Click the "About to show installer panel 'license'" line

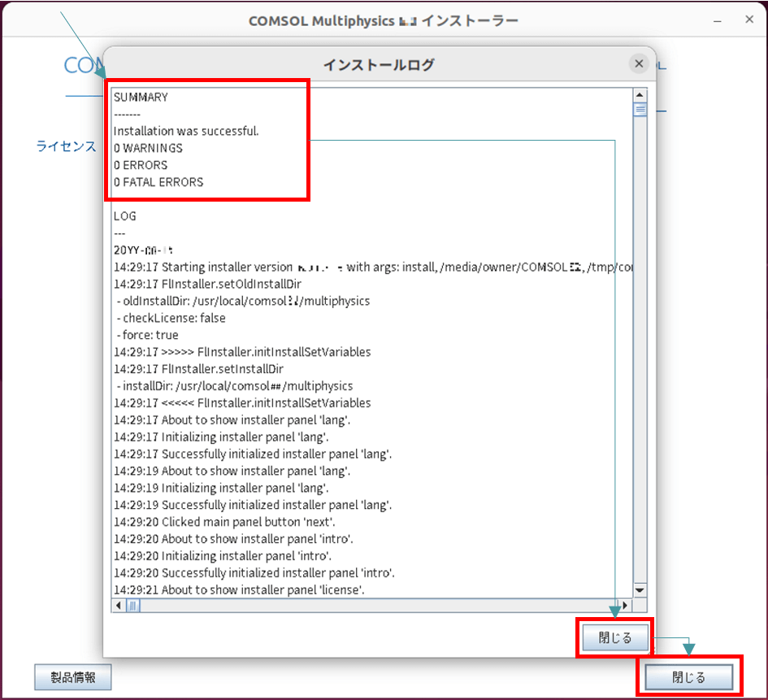click(x=240, y=589)
